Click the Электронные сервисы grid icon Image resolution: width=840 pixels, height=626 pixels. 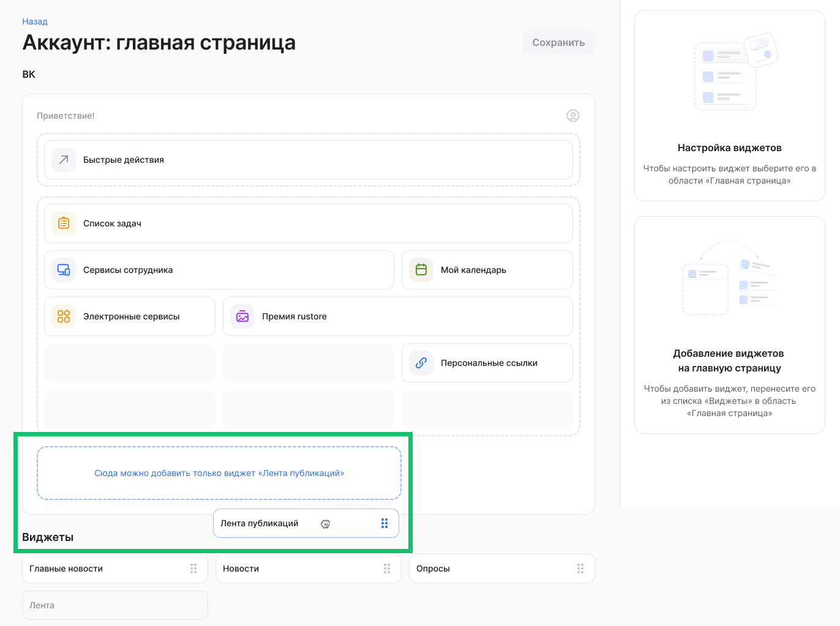63,316
